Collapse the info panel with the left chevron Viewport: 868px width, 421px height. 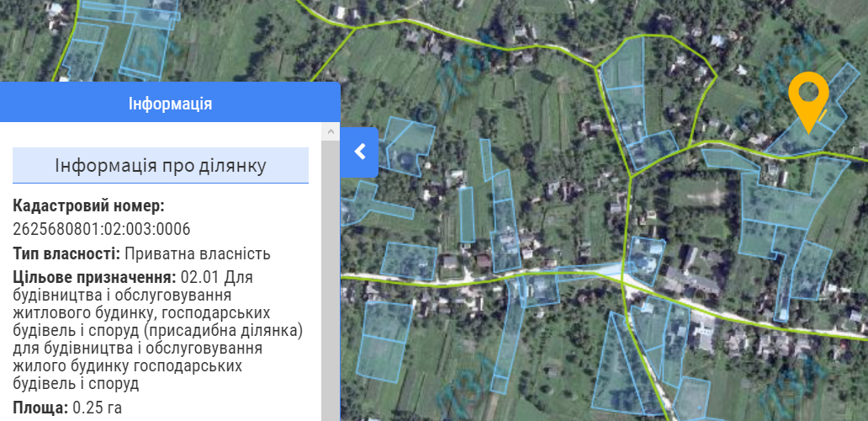coord(360,152)
